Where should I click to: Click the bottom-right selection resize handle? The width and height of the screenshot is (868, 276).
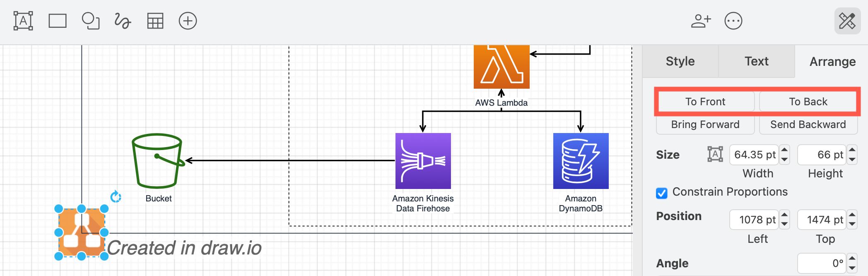pos(104,257)
